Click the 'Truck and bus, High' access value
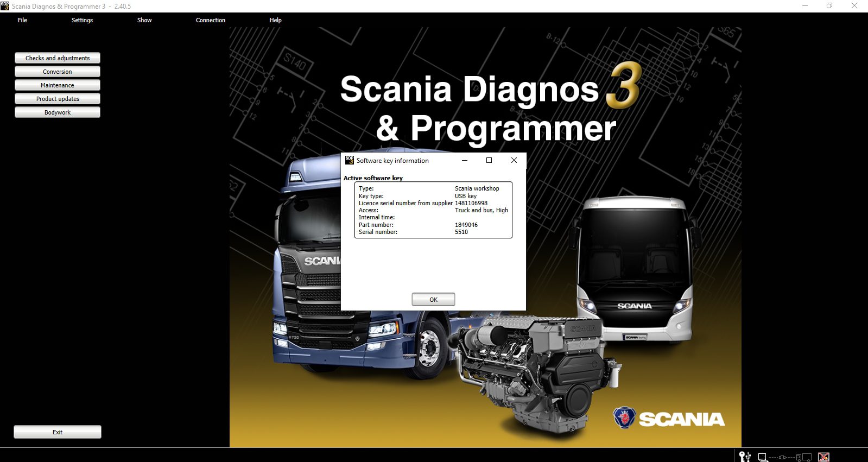This screenshot has width=868, height=462. [x=481, y=210]
